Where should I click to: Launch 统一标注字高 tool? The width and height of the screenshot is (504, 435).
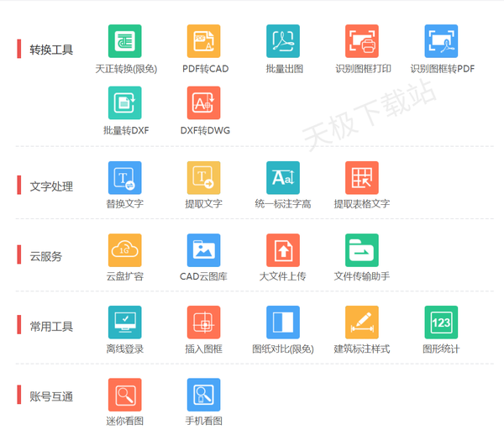point(282,177)
